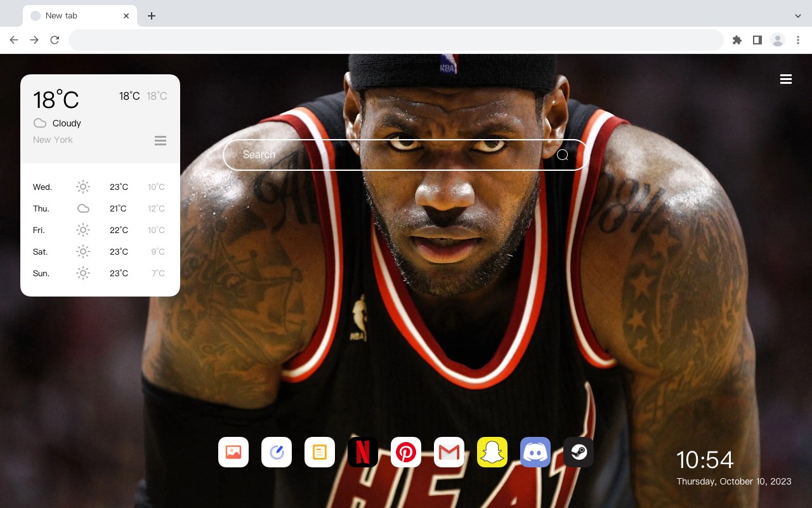Go forward in browser history
Viewport: 812px width, 508px height.
tap(34, 40)
